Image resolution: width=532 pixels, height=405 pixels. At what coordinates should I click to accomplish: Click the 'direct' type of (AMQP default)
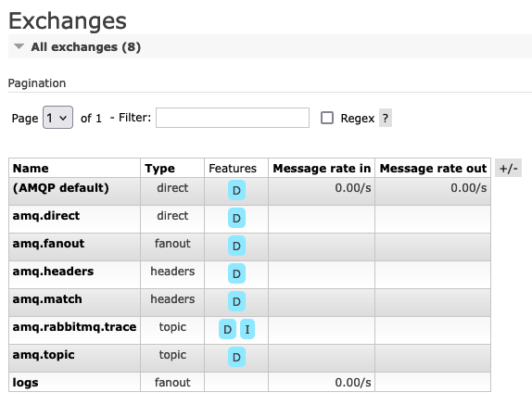point(172,188)
